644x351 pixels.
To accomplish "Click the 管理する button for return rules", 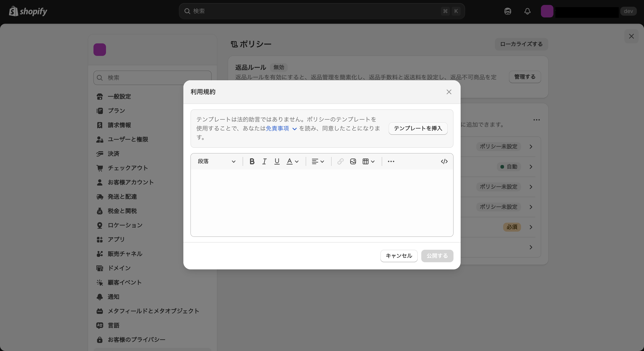I will (x=525, y=77).
